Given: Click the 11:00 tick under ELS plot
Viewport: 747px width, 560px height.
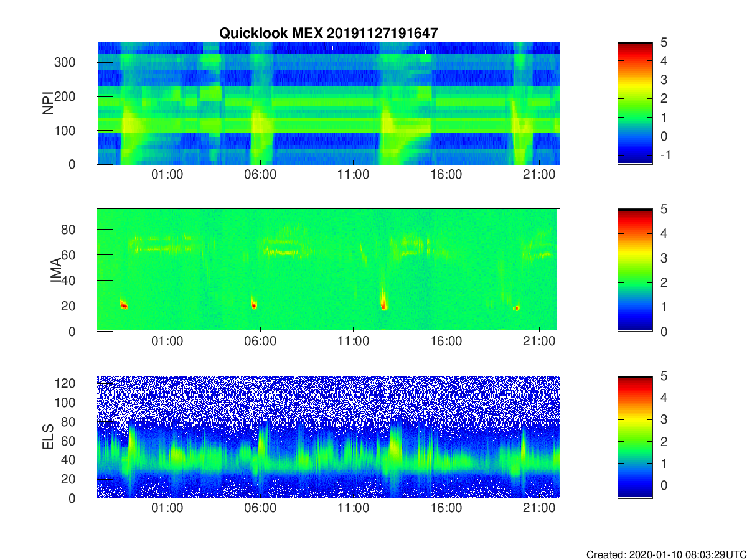Looking at the screenshot, I should click(x=353, y=509).
